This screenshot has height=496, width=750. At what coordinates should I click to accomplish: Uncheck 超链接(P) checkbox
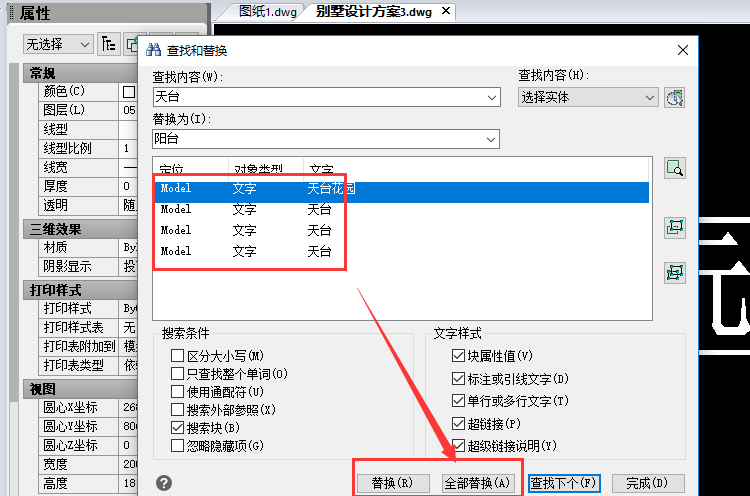[458, 423]
